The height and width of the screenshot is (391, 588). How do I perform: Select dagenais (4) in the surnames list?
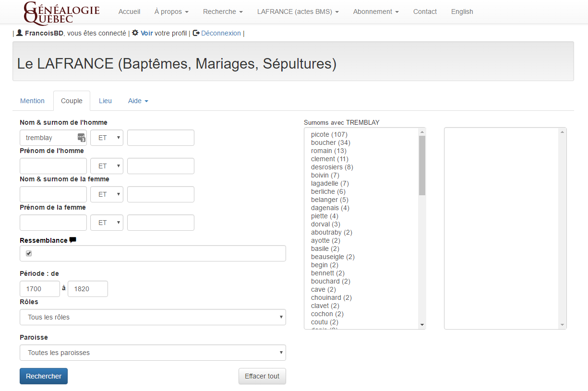pyautogui.click(x=330, y=208)
